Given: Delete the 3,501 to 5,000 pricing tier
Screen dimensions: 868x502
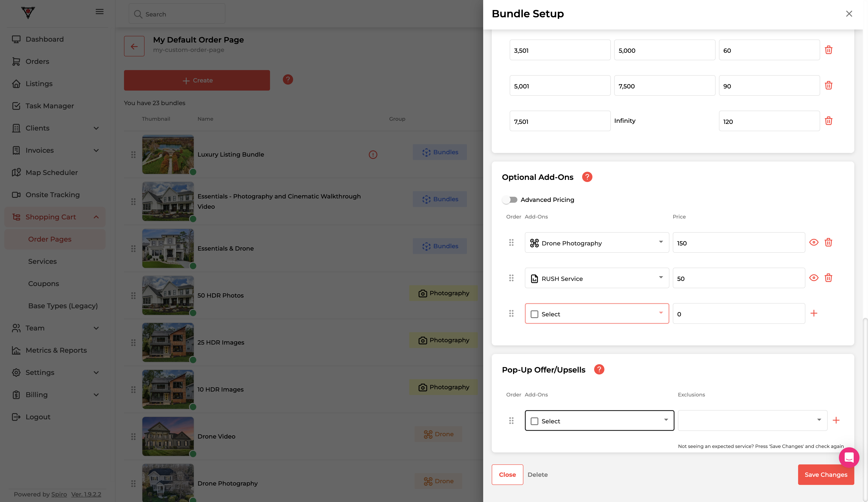Looking at the screenshot, I should 828,50.
